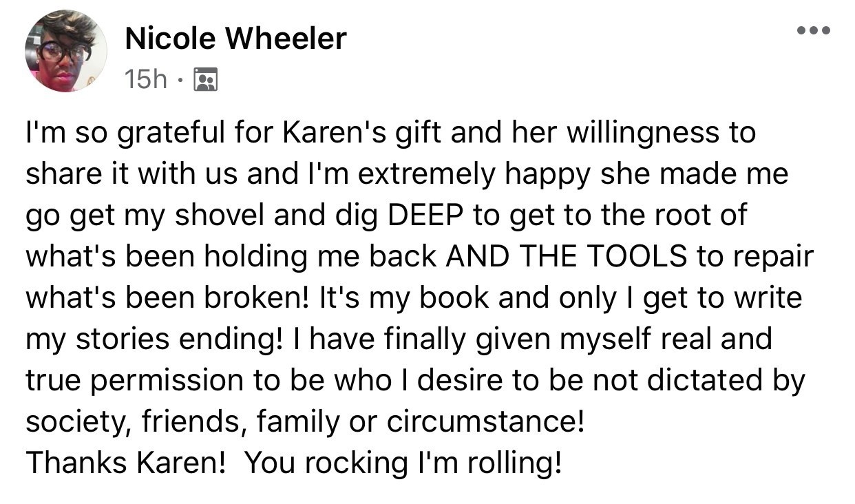
Task: Click the line starting "share it with us"
Action: (x=406, y=174)
